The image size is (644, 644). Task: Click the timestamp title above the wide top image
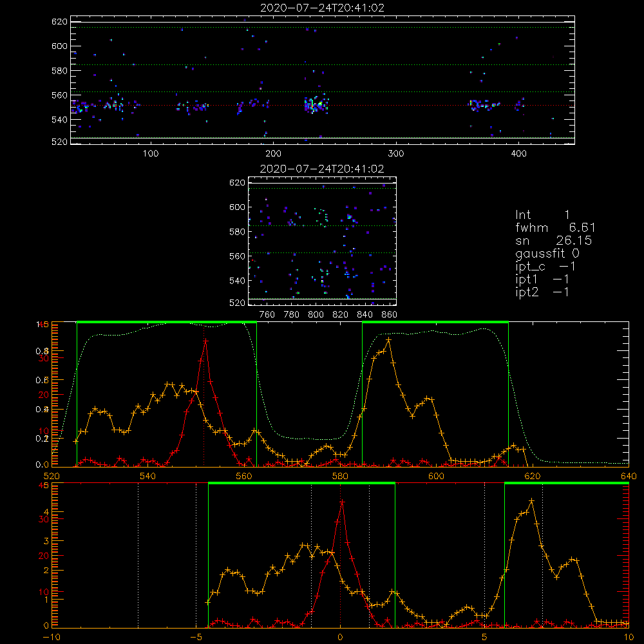pyautogui.click(x=323, y=8)
